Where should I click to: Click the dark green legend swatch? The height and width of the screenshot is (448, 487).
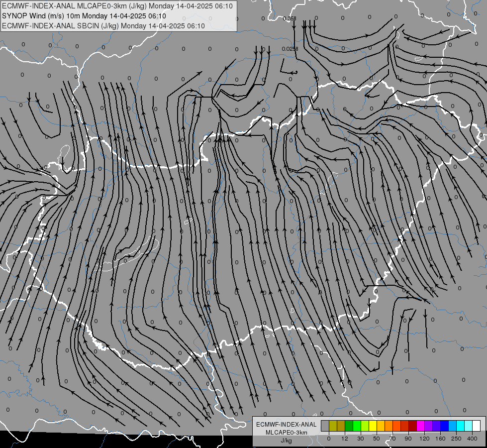(x=349, y=426)
